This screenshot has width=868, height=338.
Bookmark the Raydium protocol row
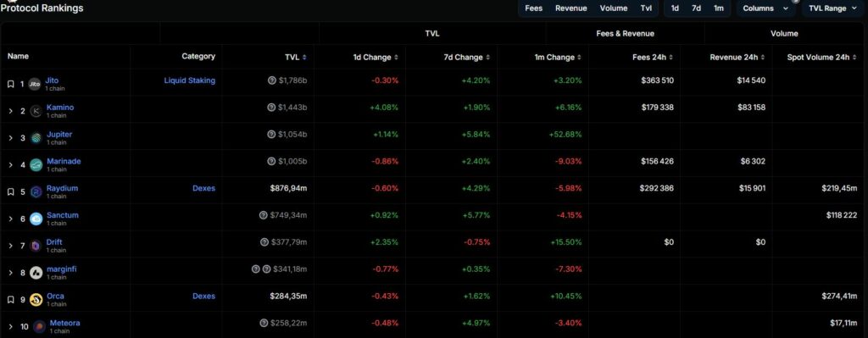[x=10, y=192]
